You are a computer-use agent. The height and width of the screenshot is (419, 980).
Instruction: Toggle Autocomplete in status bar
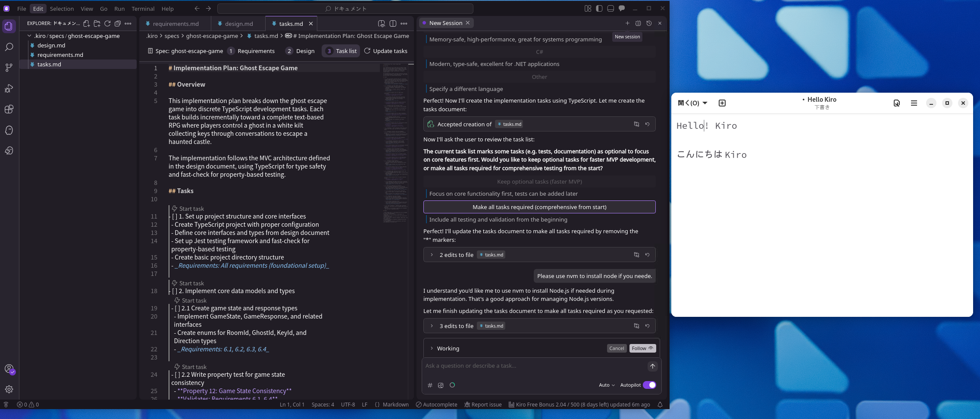coord(436,404)
